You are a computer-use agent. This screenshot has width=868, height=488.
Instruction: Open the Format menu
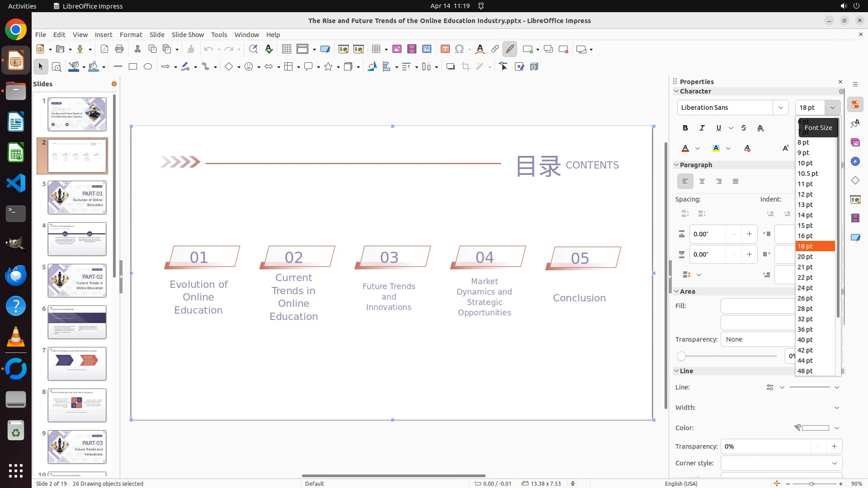(x=131, y=35)
